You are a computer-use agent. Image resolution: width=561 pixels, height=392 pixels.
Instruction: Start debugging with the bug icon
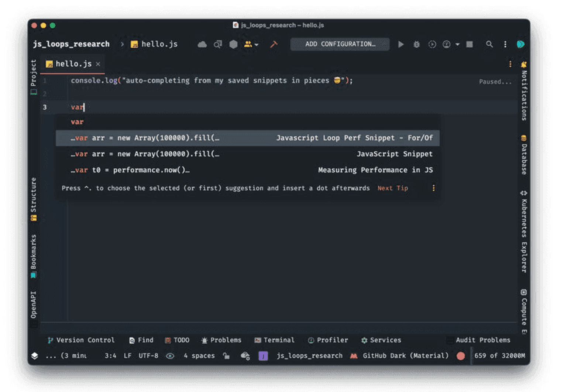[x=416, y=44]
